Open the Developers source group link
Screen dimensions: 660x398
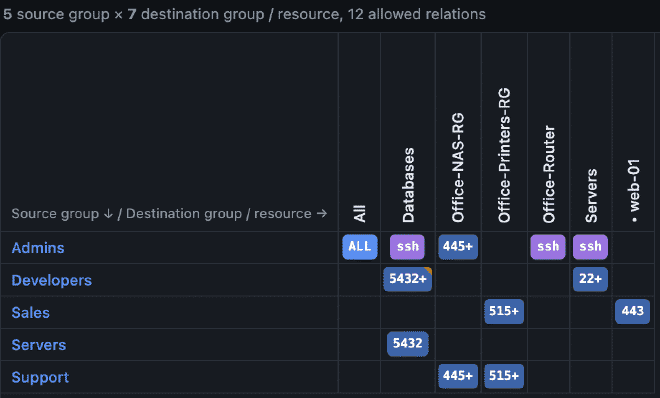51,280
